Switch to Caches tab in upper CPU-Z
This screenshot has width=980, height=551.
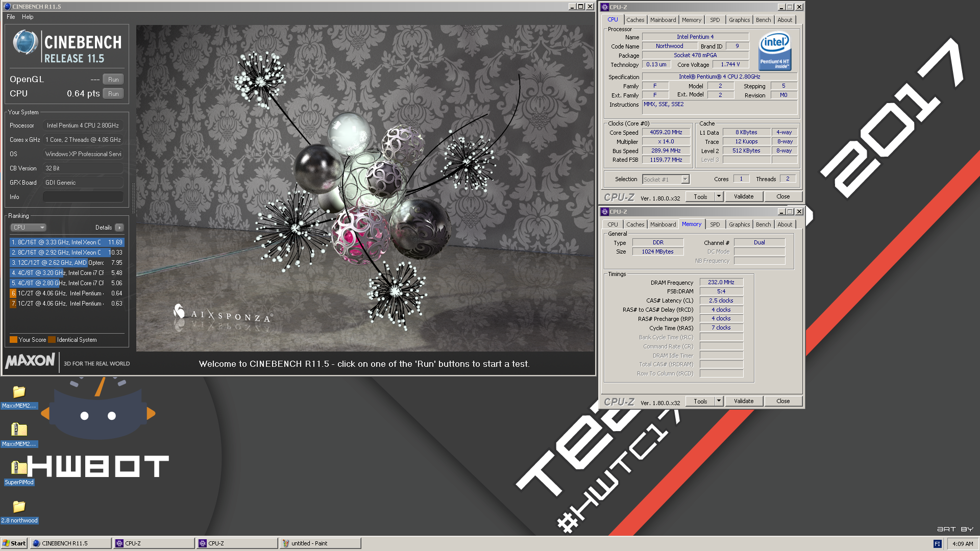coord(635,20)
